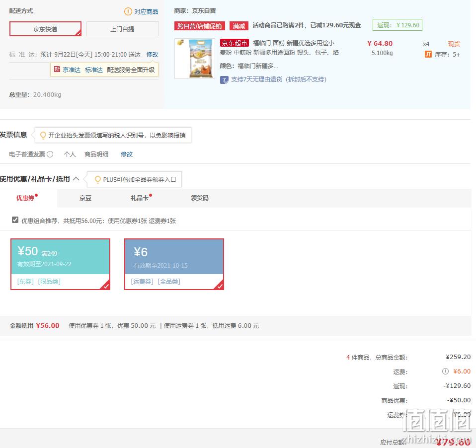Click the lightbulb icon in invoice tip
This screenshot has height=448, width=476.
[43, 135]
